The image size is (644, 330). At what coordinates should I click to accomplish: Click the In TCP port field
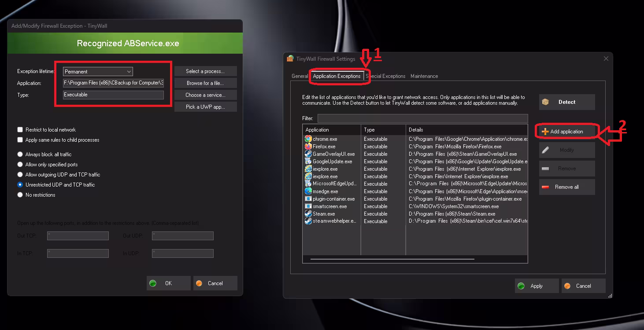pyautogui.click(x=78, y=253)
